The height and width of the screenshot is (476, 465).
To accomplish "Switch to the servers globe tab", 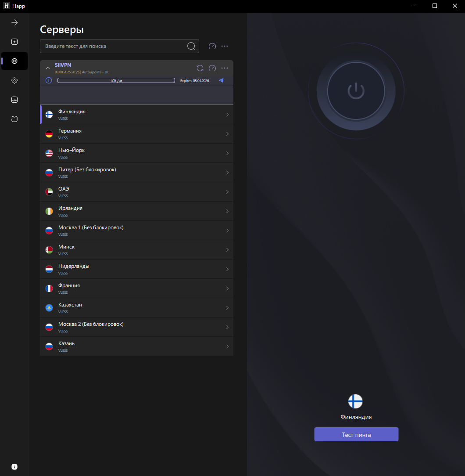I will (14, 61).
